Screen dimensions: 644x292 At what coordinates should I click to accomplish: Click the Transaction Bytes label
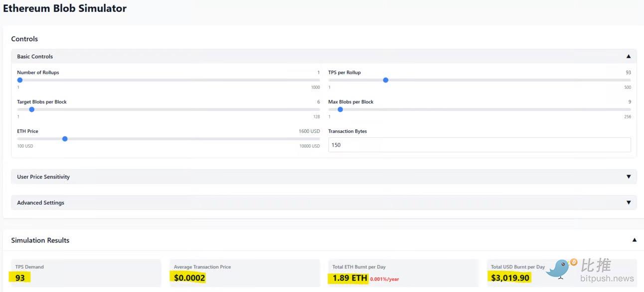tap(347, 131)
